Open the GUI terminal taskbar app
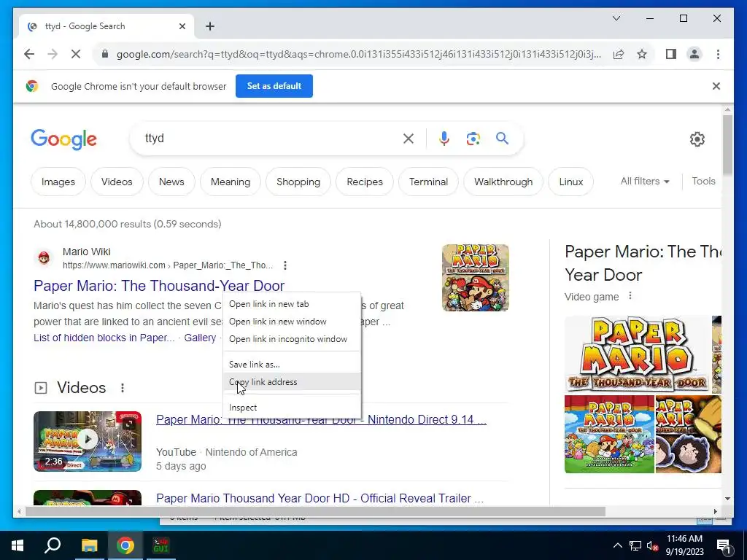Viewport: 747px width, 560px height. pos(161,545)
